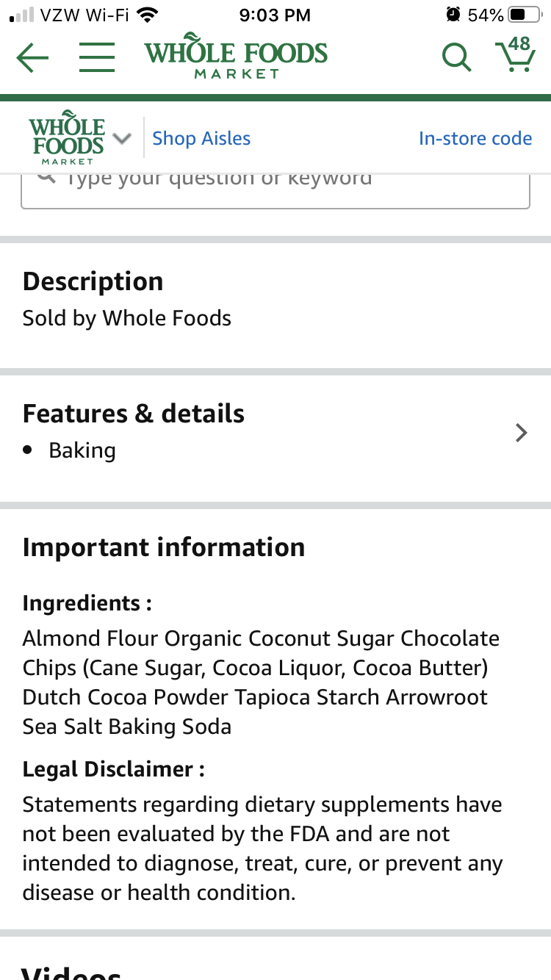Open the hamburger menu
Screen dimensions: 551x980
coord(96,57)
